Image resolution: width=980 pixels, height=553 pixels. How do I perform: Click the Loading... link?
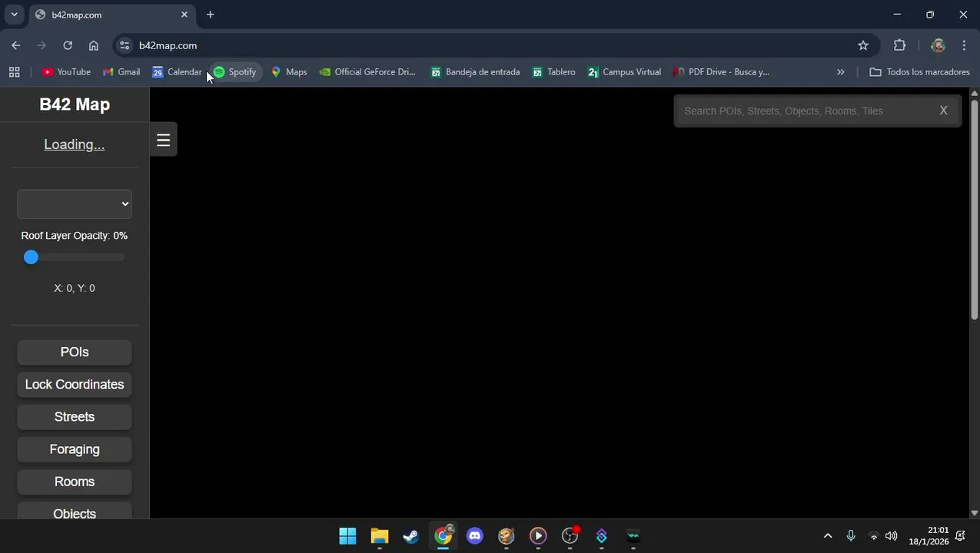point(75,144)
